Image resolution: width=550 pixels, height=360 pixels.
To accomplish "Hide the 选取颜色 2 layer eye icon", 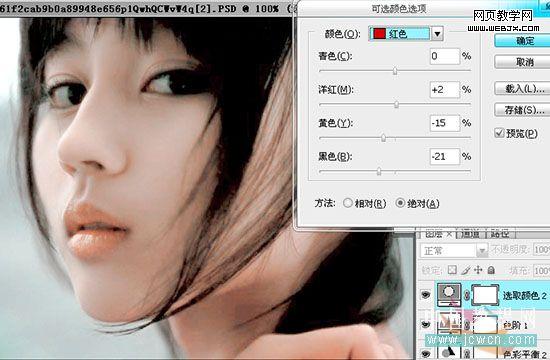I will pyautogui.click(x=426, y=295).
